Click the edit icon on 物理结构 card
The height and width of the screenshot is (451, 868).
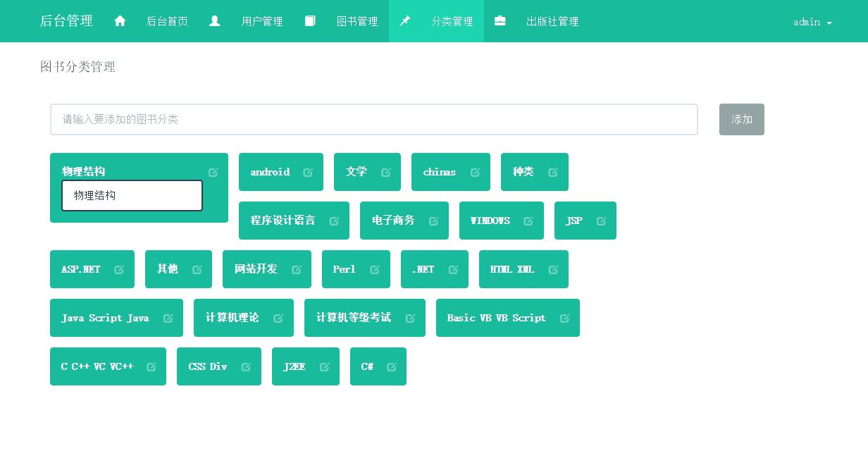coord(213,173)
